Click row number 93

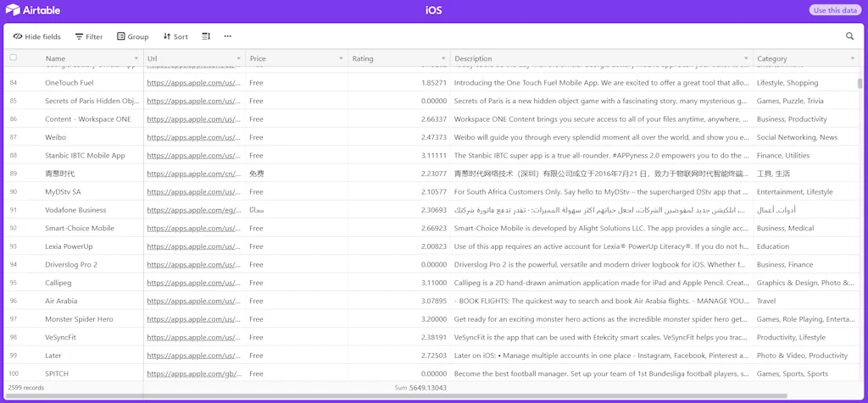pyautogui.click(x=14, y=246)
